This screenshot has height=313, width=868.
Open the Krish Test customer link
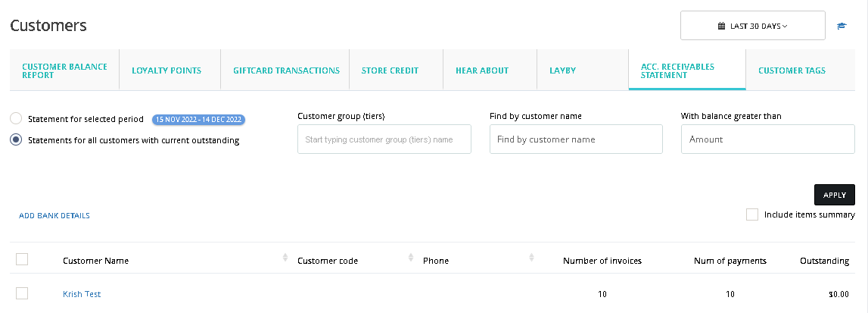click(82, 294)
